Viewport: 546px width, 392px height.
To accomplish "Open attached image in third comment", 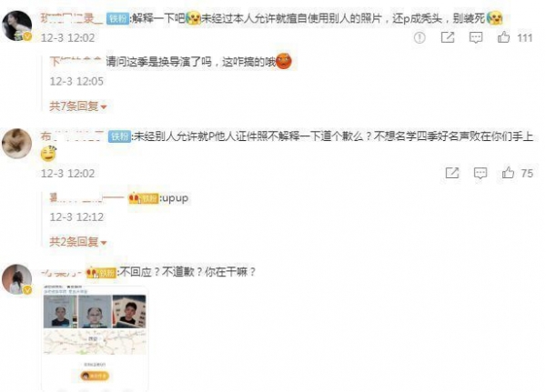I will (x=95, y=337).
